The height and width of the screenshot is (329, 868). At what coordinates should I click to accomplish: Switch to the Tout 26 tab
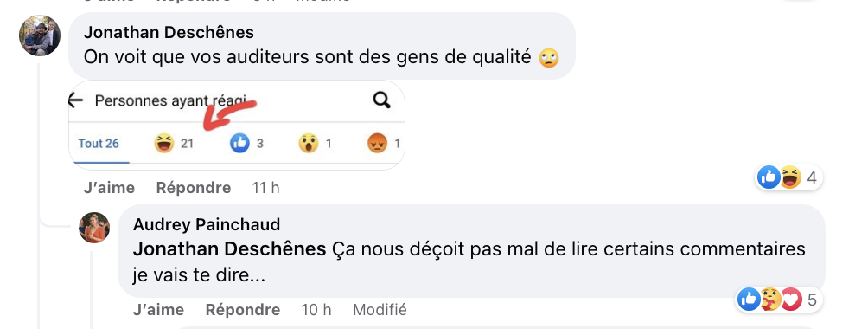pos(99,144)
